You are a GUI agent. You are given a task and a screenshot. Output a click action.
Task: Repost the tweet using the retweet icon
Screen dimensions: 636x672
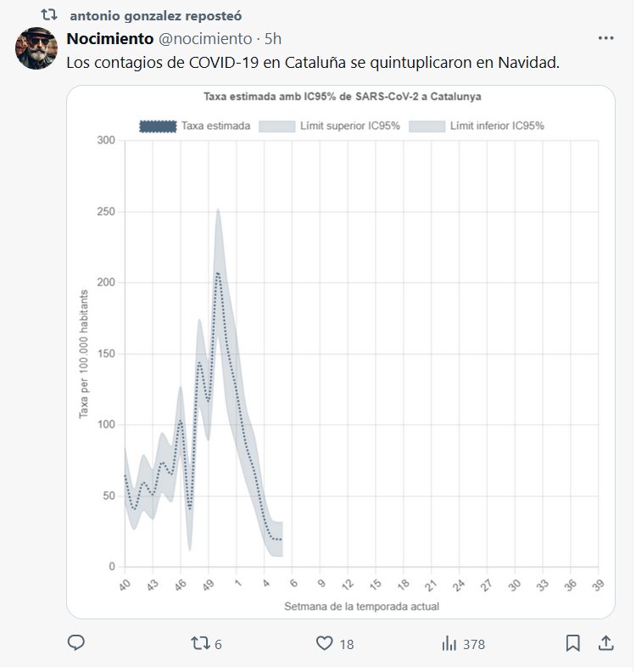click(x=200, y=644)
